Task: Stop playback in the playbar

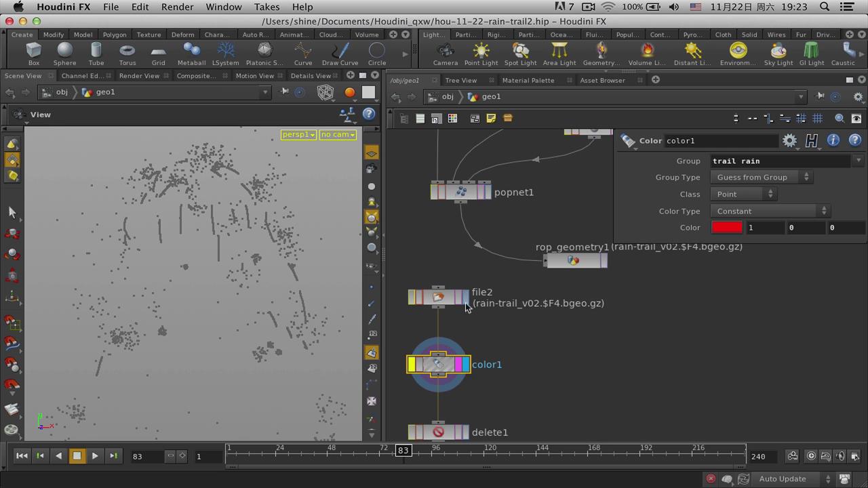Action: point(77,456)
